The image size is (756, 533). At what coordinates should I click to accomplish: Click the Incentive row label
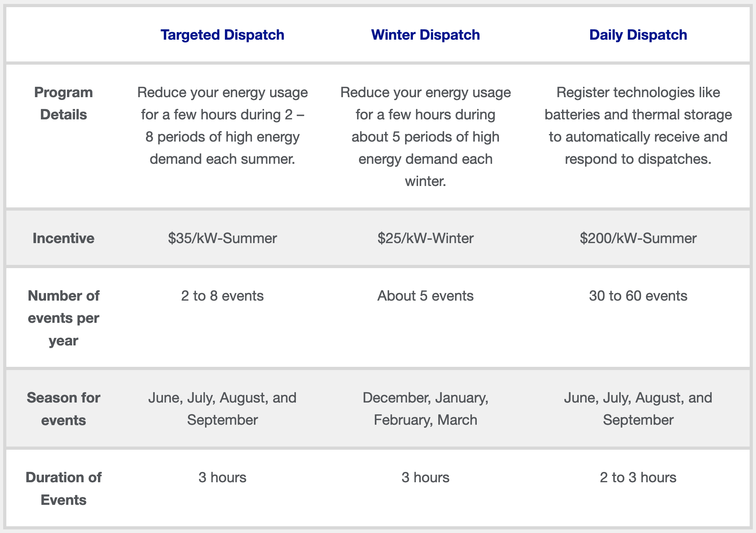pos(63,238)
